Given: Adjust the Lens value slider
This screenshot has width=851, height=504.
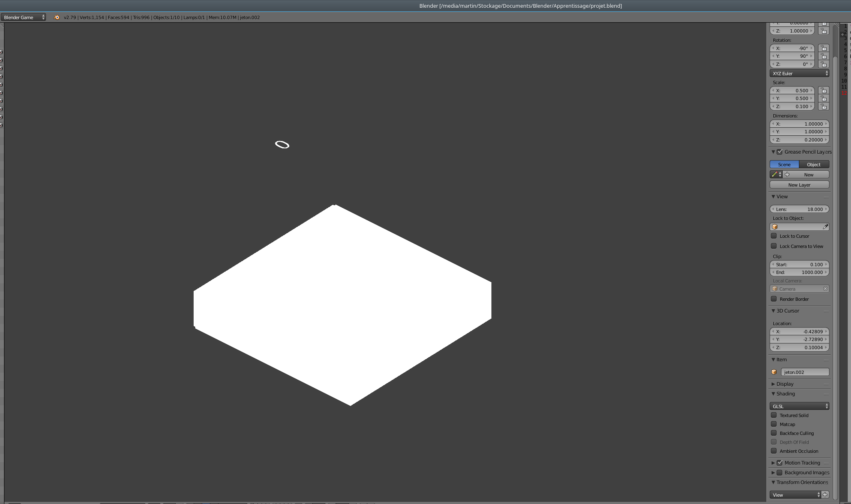Looking at the screenshot, I should (x=799, y=209).
